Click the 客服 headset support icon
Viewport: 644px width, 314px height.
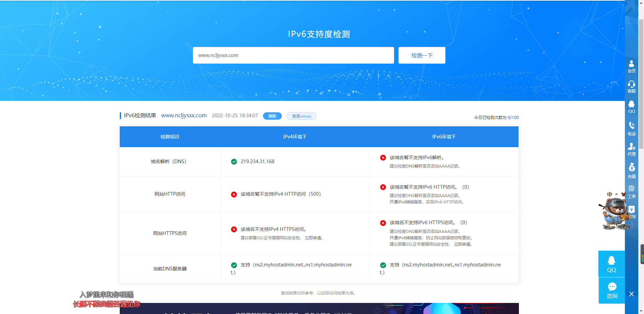(631, 86)
